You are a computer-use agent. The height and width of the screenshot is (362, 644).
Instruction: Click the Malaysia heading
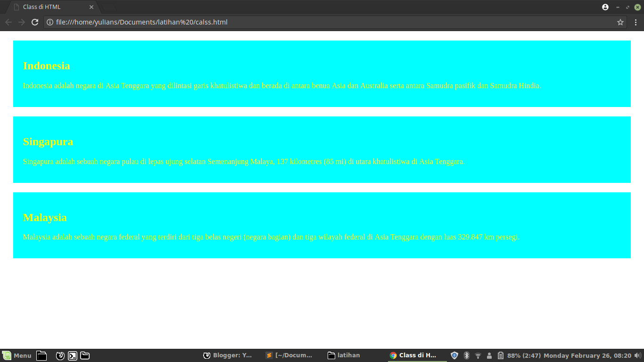[x=45, y=217]
